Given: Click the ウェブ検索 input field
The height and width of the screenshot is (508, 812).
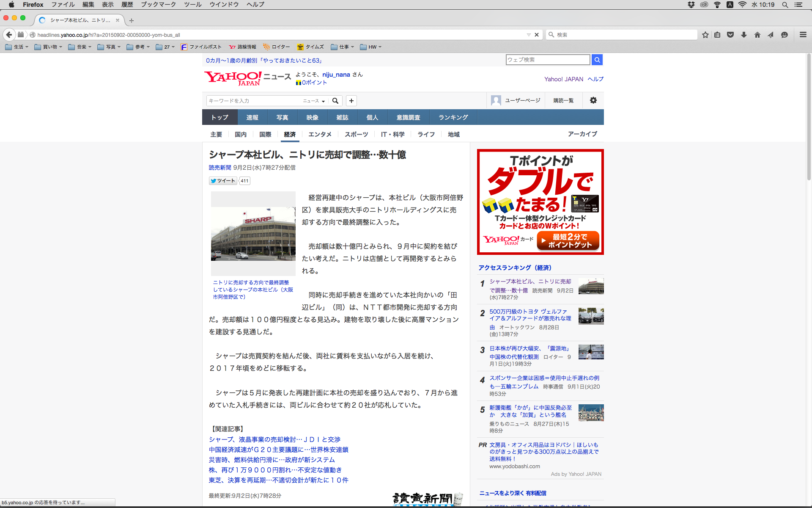Looking at the screenshot, I should coord(548,60).
